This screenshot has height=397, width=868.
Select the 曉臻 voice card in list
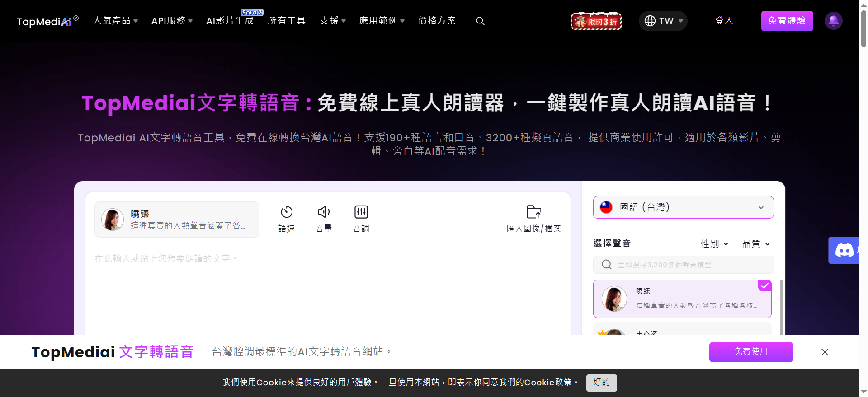click(x=682, y=299)
